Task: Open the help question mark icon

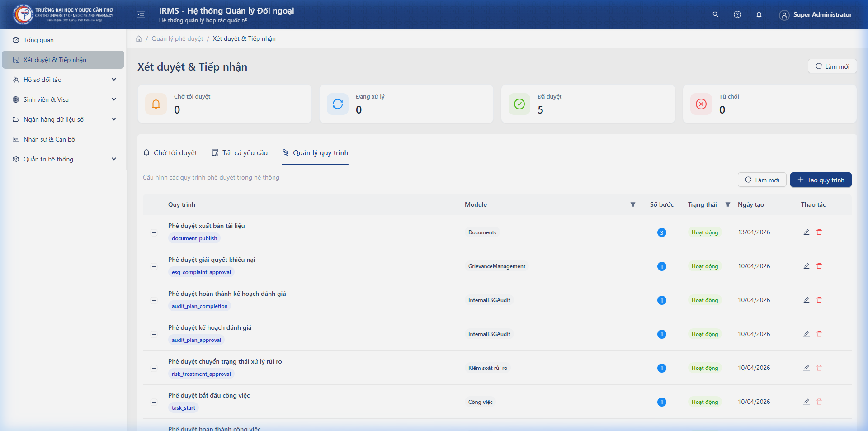Action: point(737,14)
